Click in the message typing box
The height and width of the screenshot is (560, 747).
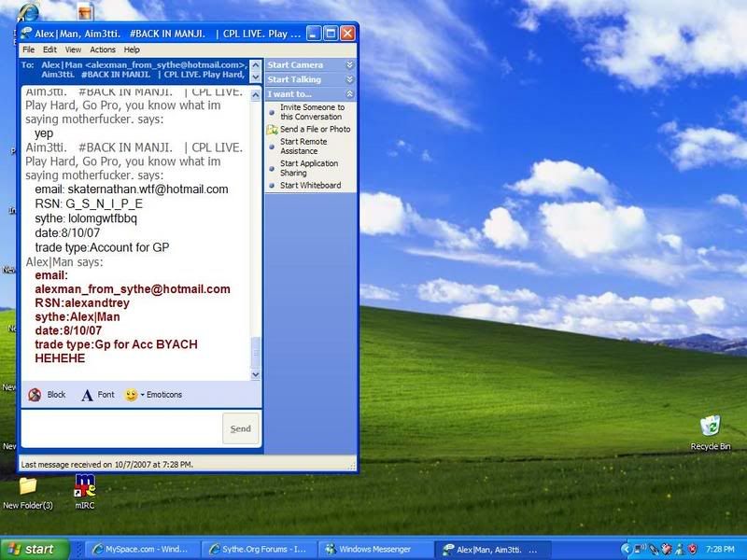click(x=121, y=428)
